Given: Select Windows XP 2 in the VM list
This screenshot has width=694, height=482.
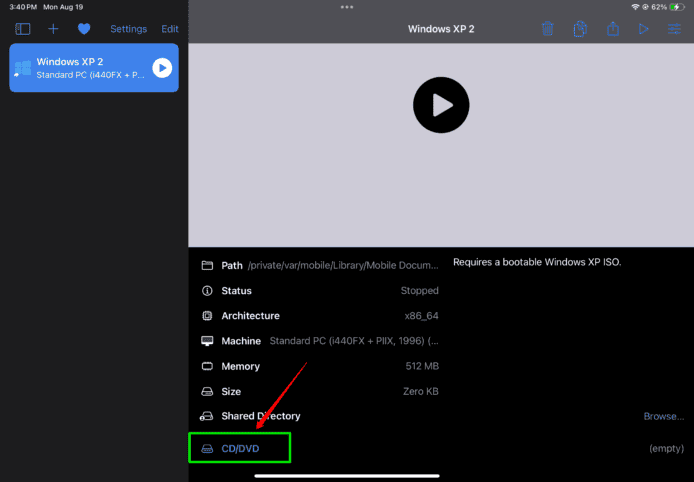Looking at the screenshot, I should pos(80,68).
